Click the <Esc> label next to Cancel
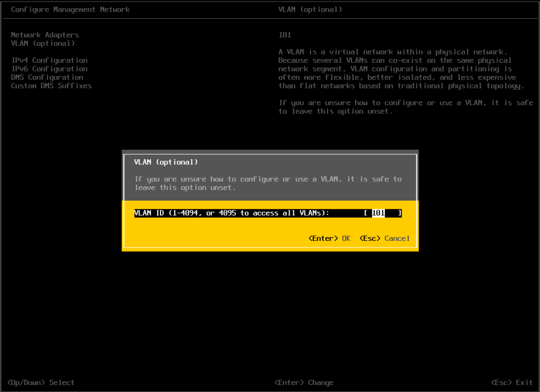Screen dimensions: 540x392 point(369,238)
